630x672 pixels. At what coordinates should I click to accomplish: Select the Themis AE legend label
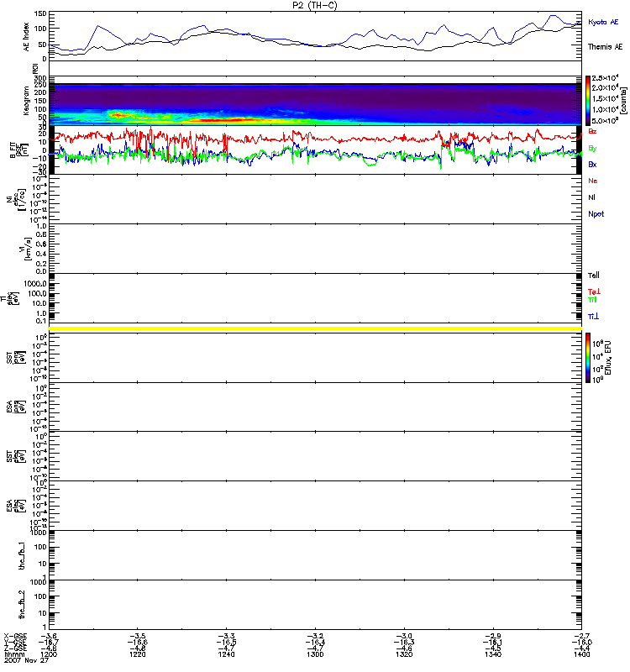(605, 47)
